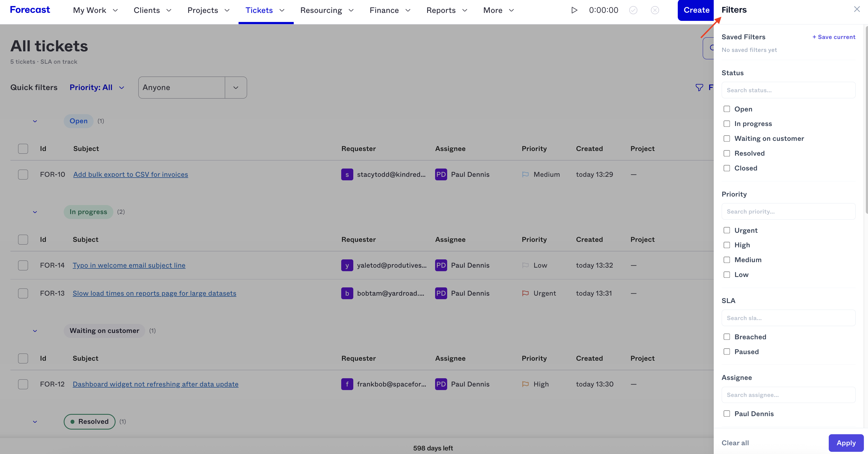
Task: Select the FOR-13 ticket row checkbox
Action: 23,293
